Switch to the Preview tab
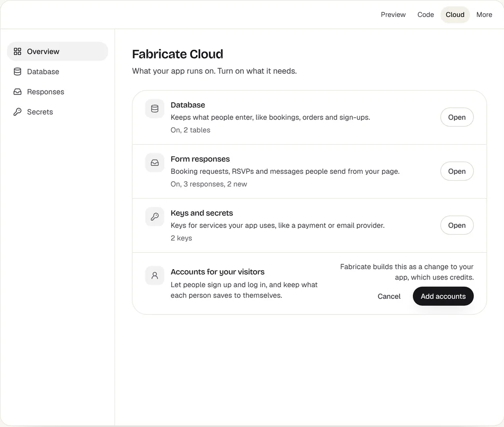Viewport: 504px width, 427px height. pos(393,14)
